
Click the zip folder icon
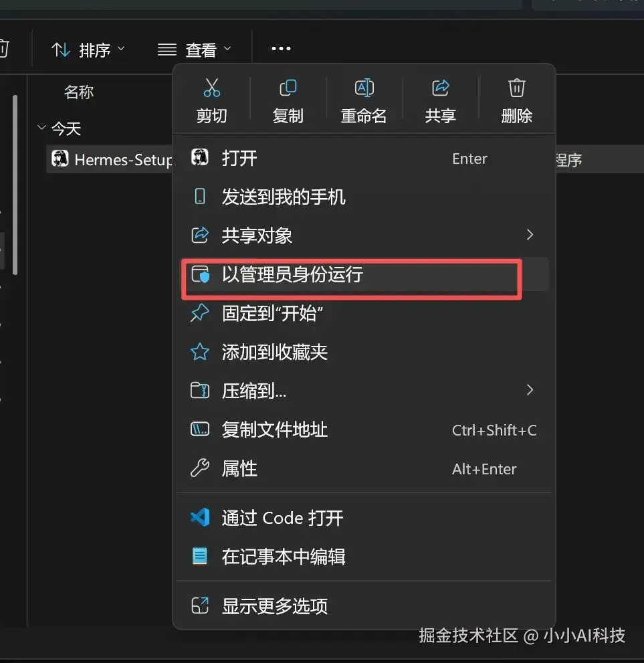(200, 390)
